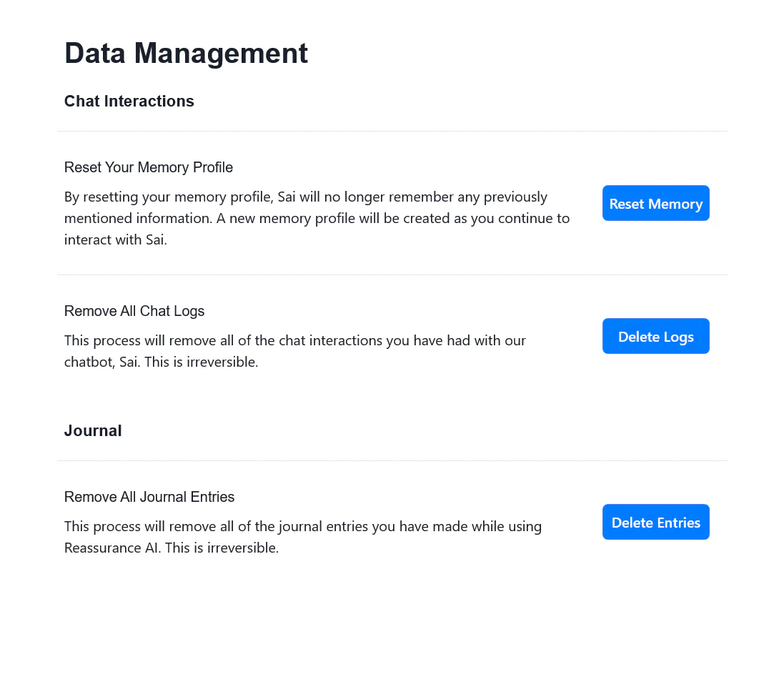
Task: Select the Data Management page title
Action: tap(186, 53)
